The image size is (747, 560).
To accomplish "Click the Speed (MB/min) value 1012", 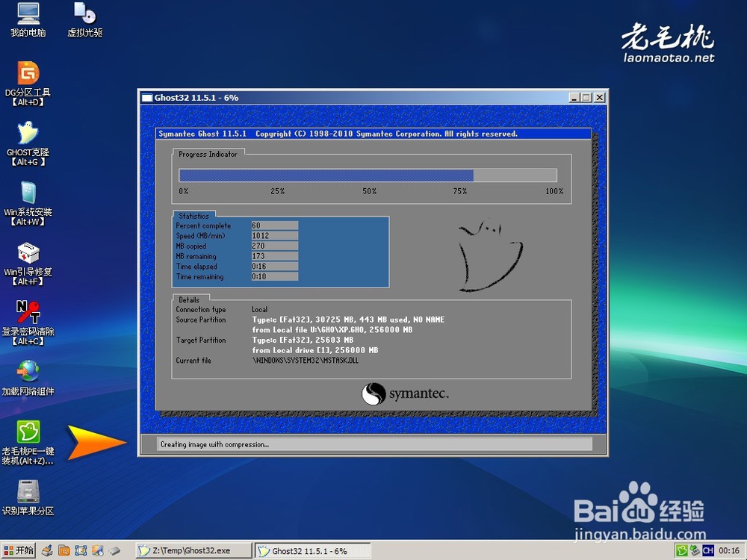I will [x=274, y=236].
